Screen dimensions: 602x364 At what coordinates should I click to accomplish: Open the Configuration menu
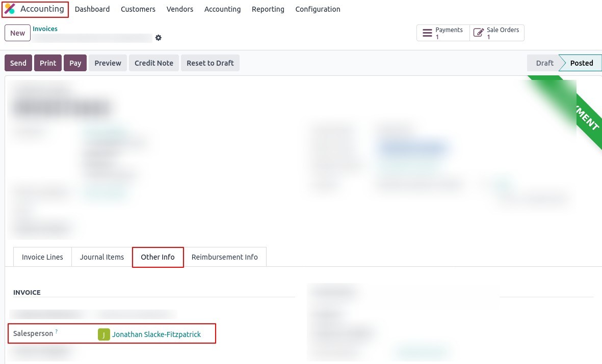click(x=318, y=9)
